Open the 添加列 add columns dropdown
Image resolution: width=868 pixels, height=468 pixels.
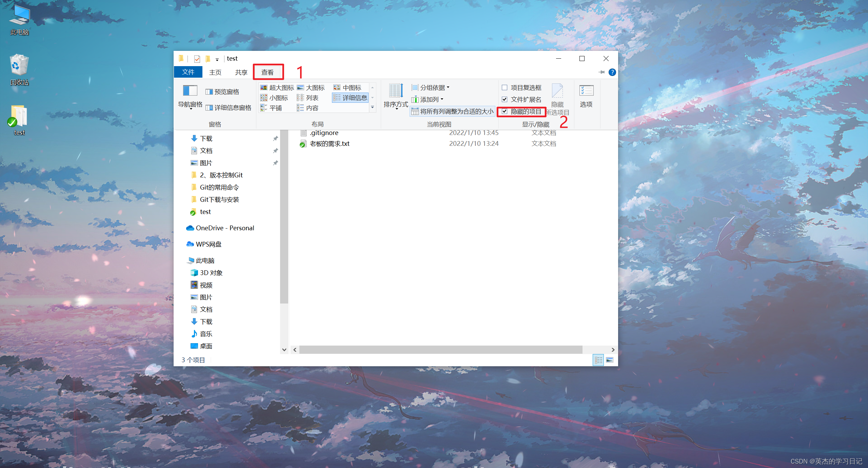click(428, 100)
